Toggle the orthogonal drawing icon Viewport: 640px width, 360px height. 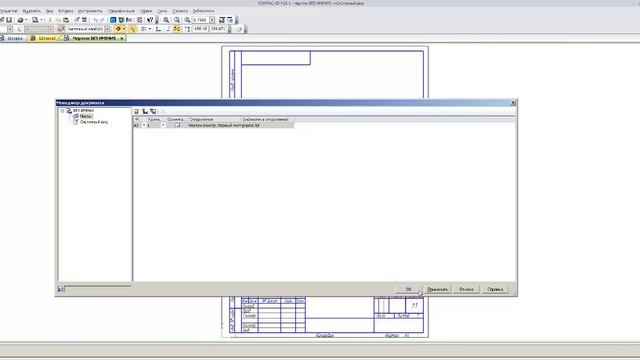[x=169, y=29]
